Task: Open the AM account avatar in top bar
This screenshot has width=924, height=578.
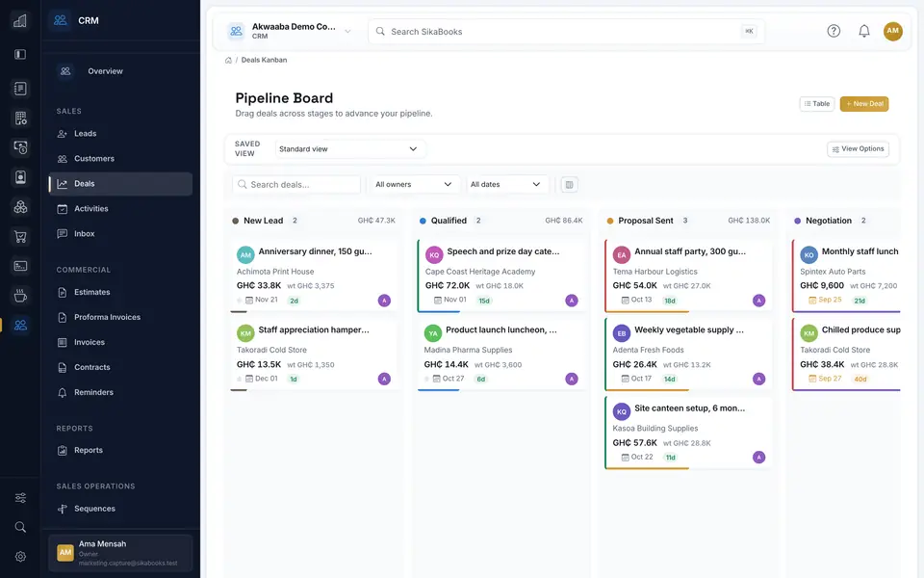Action: 893,31
